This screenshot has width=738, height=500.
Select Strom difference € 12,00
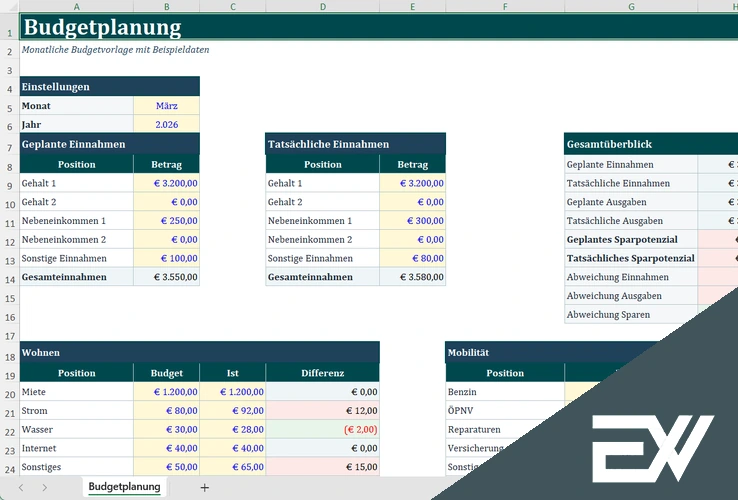(322, 411)
